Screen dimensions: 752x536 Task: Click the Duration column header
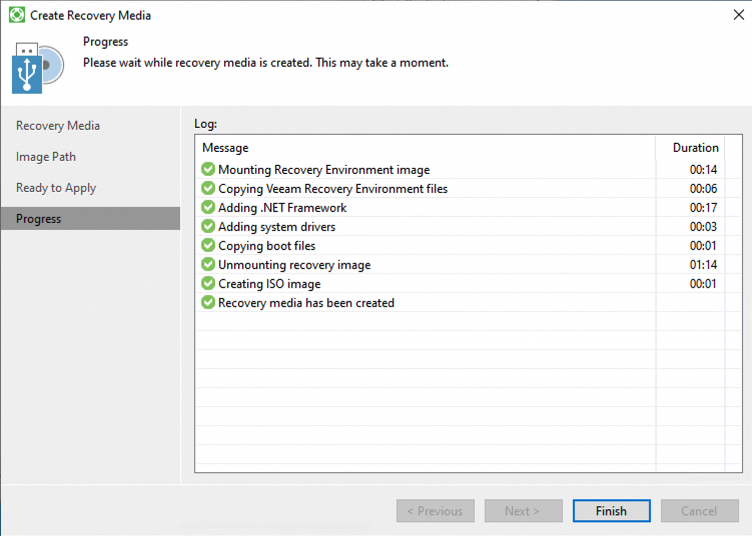(x=695, y=148)
